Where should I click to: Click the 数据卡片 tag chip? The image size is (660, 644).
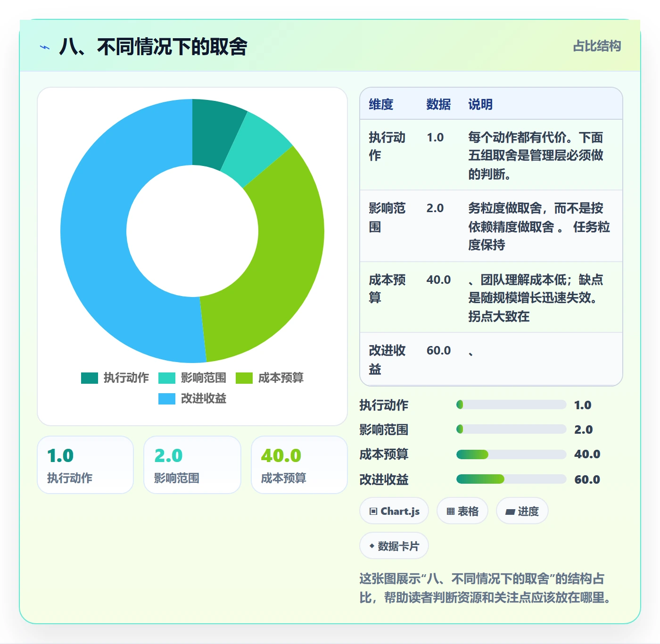394,546
